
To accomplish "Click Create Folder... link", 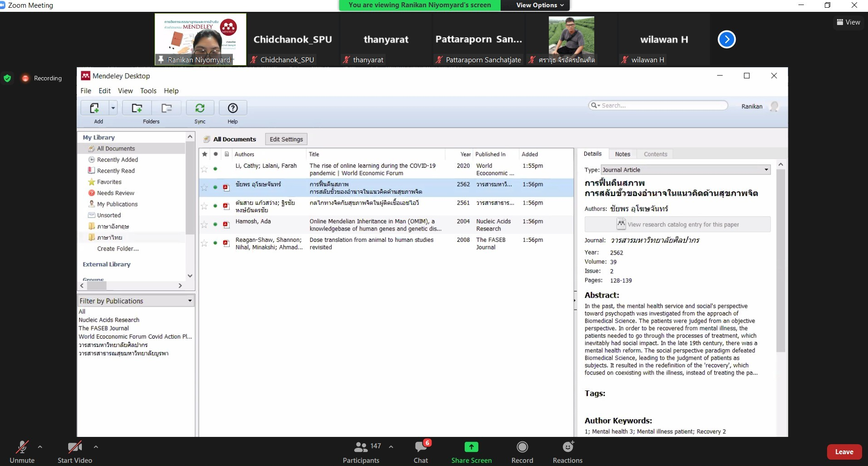I will point(118,249).
